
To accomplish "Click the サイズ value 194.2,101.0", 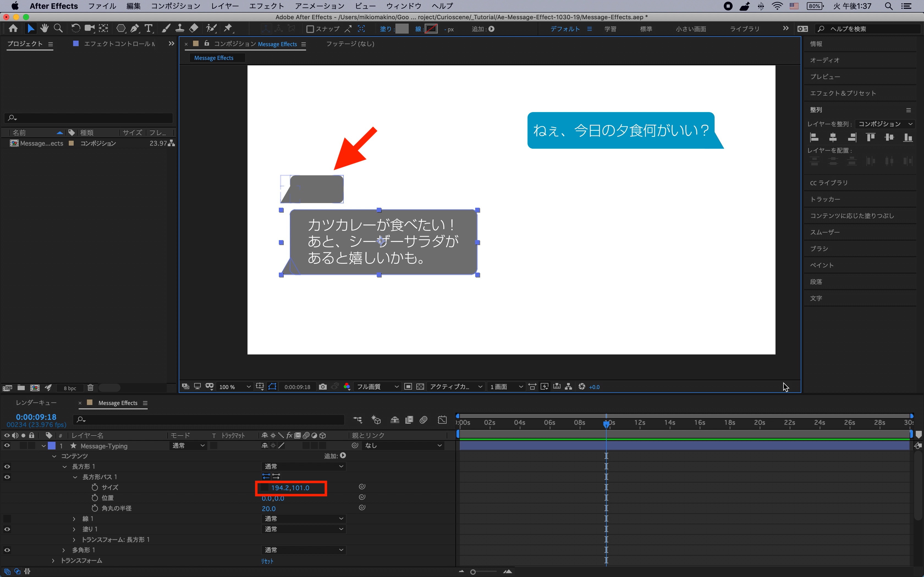I will point(290,488).
